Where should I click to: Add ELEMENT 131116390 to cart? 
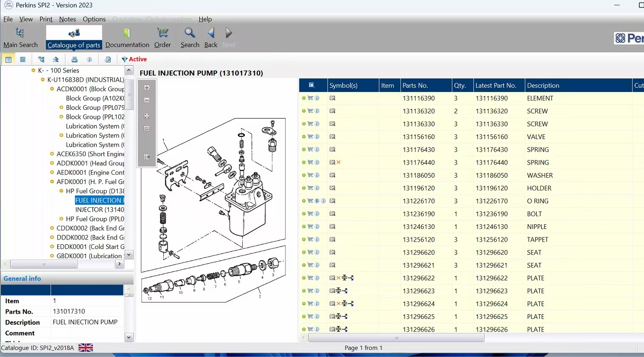(310, 98)
